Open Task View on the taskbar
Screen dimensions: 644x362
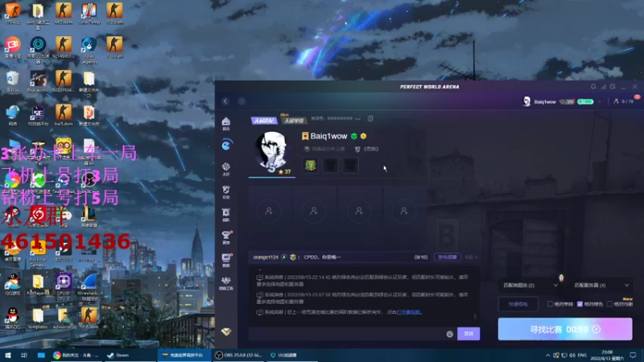24,356
